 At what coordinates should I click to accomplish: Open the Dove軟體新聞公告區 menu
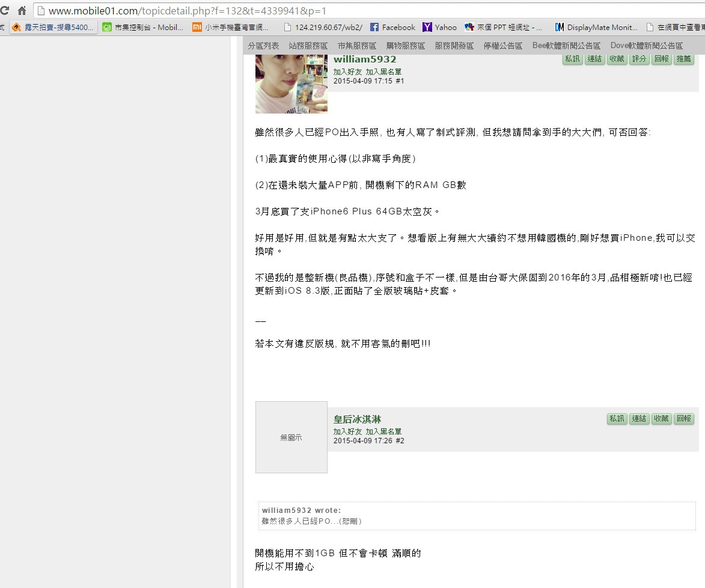pyautogui.click(x=646, y=46)
